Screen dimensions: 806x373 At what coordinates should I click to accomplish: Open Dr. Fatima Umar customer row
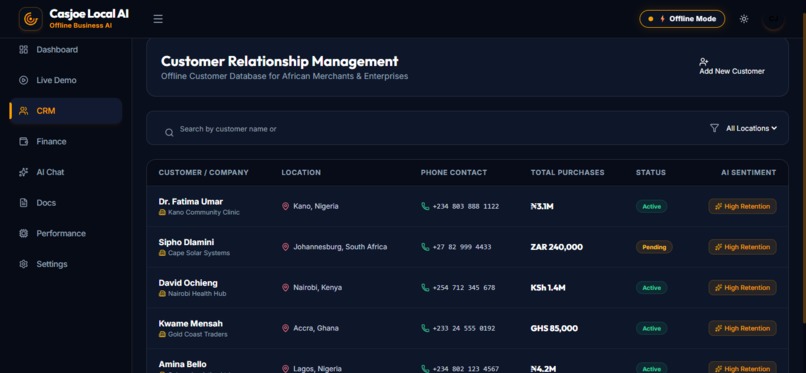tap(467, 206)
